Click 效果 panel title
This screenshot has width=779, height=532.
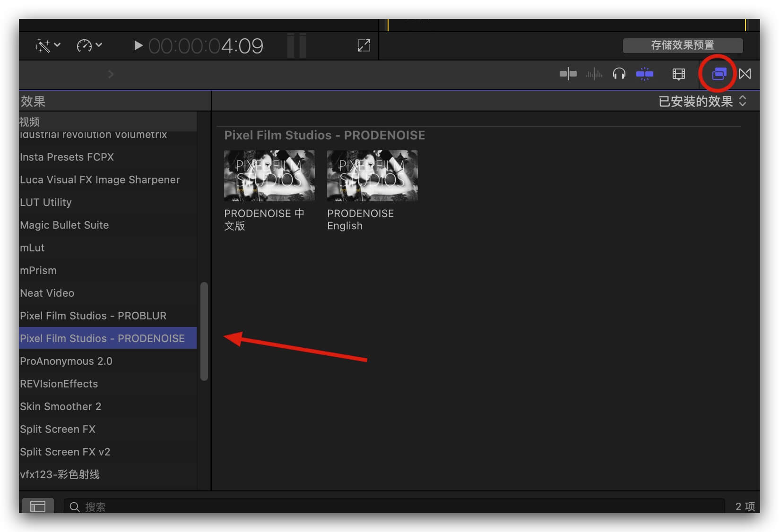pyautogui.click(x=33, y=101)
